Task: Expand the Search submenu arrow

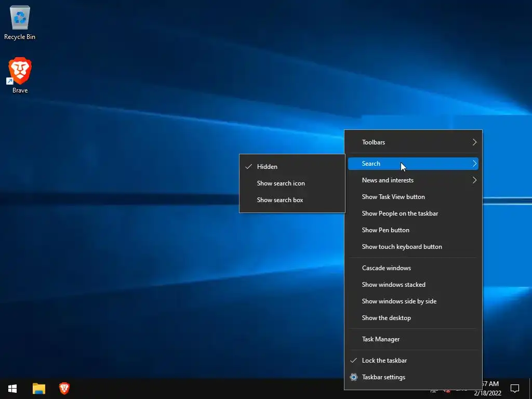Action: point(474,164)
